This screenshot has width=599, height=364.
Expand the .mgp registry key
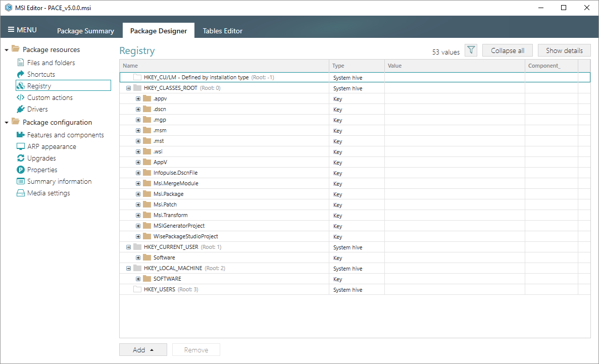pyautogui.click(x=138, y=120)
